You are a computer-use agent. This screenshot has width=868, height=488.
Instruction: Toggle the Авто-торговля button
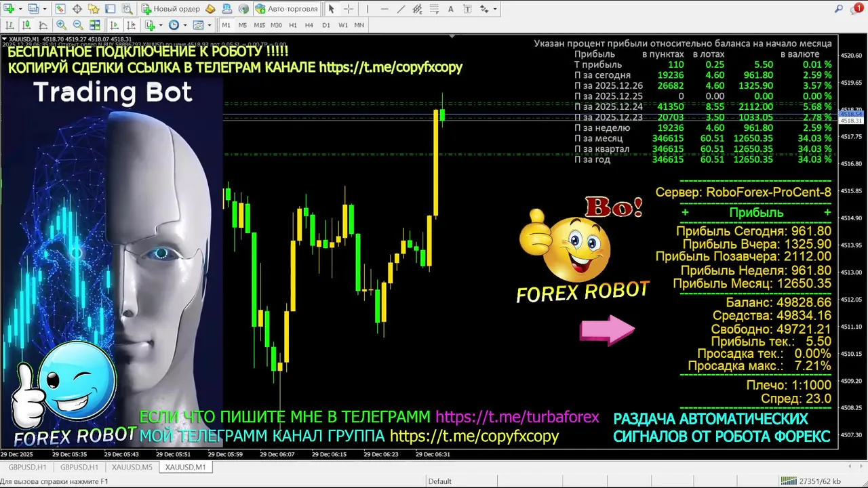(x=286, y=9)
